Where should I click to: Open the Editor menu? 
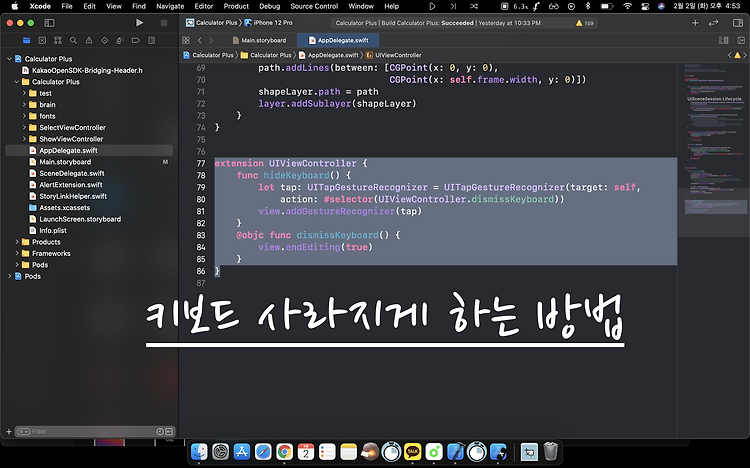pos(204,6)
